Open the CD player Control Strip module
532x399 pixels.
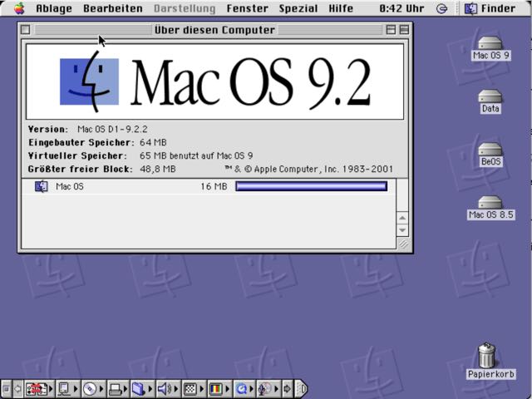coord(94,389)
